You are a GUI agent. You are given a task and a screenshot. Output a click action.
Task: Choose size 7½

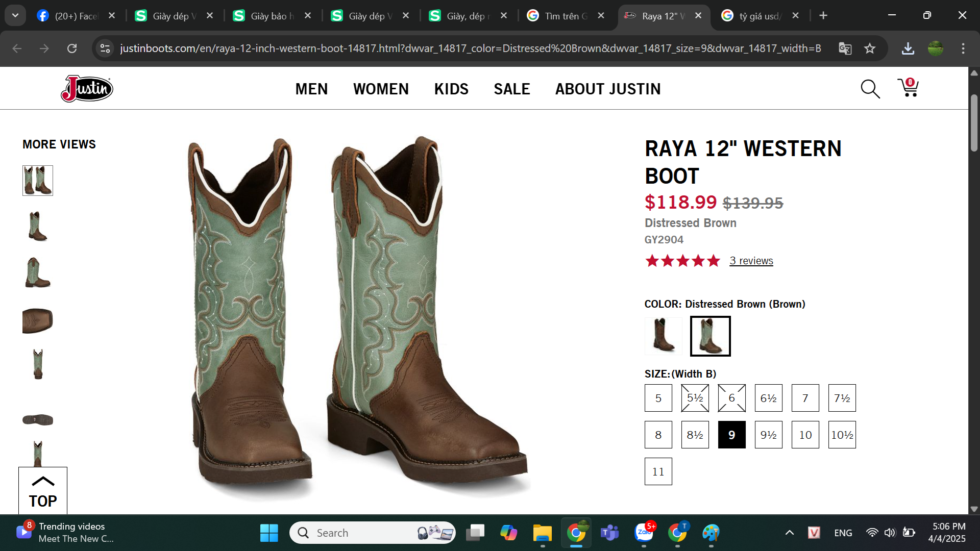[x=842, y=398]
